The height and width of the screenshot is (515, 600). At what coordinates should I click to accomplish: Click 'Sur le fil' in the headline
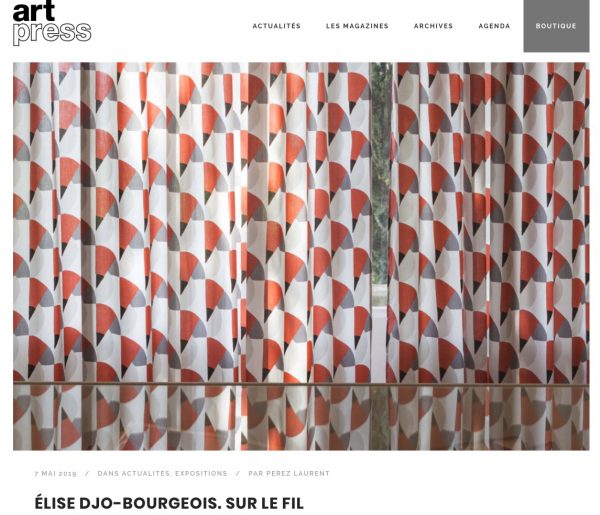pos(264,503)
